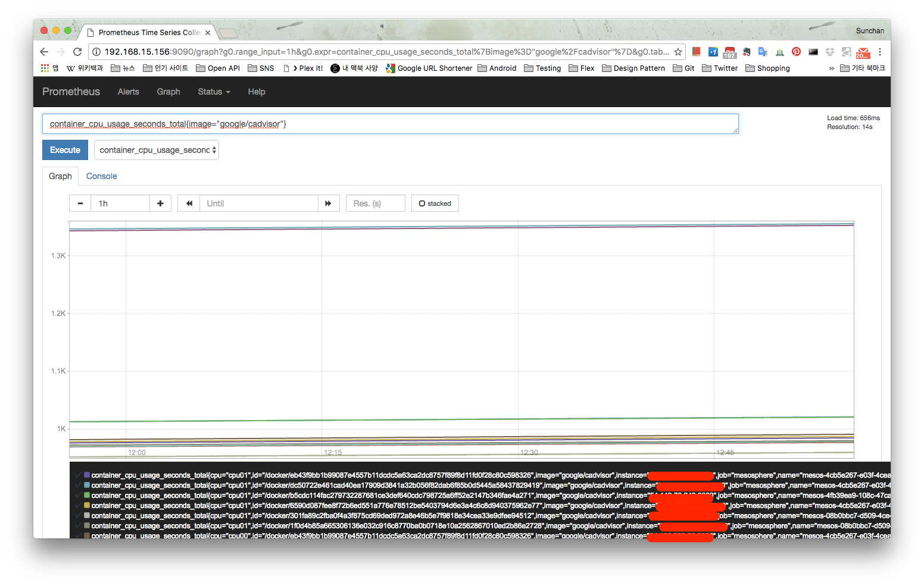The width and height of the screenshot is (924, 586).
Task: Click the green chart-bars extension icon
Action: [x=780, y=52]
